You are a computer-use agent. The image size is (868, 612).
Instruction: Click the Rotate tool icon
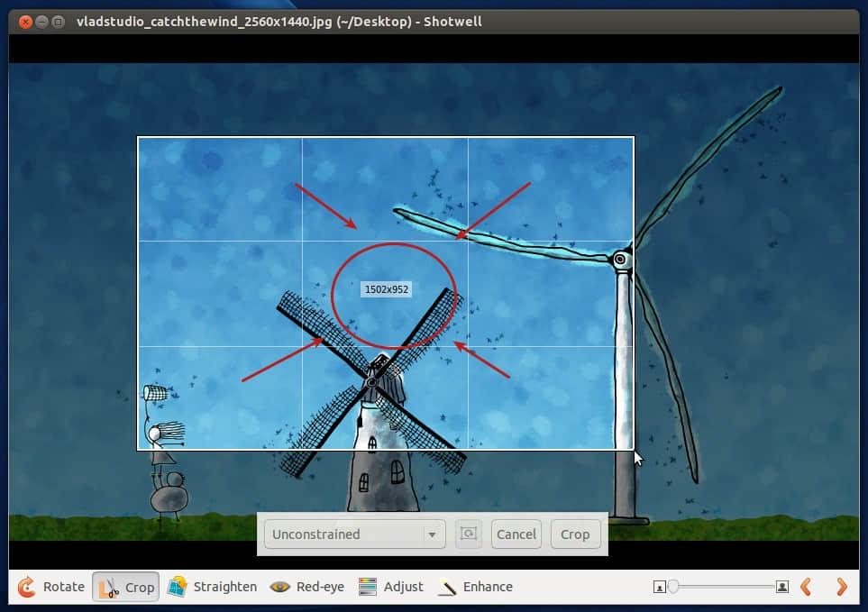(x=27, y=587)
